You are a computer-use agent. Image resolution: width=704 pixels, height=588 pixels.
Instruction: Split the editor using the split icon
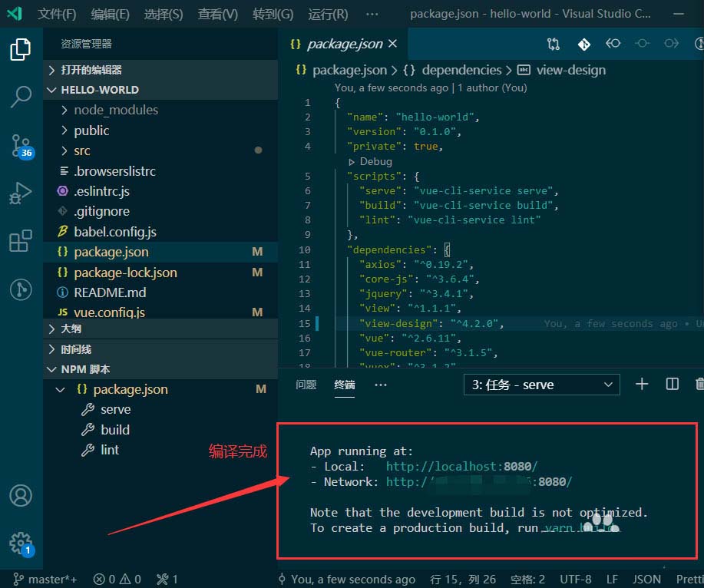click(x=672, y=384)
